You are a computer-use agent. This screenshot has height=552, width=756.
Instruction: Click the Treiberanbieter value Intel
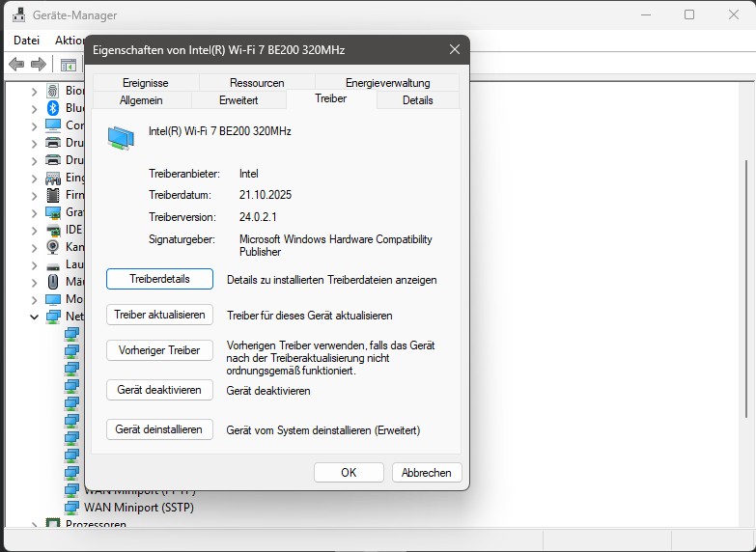(249, 174)
